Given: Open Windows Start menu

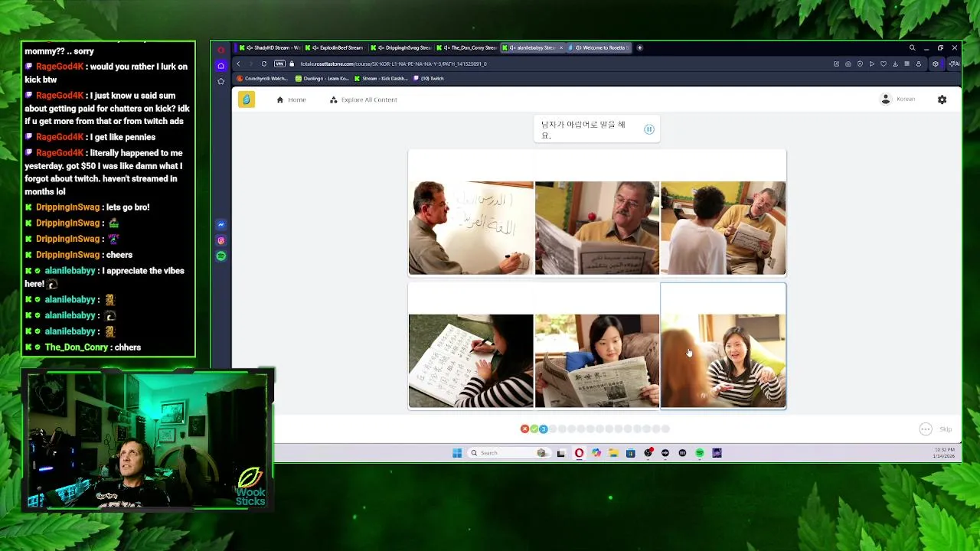Looking at the screenshot, I should point(457,453).
